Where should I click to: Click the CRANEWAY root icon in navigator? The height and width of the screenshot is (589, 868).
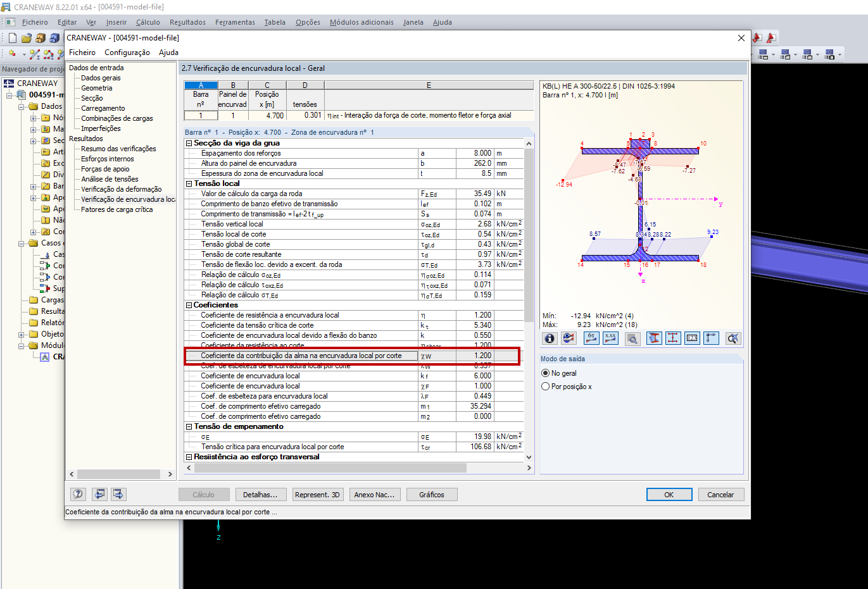click(9, 83)
